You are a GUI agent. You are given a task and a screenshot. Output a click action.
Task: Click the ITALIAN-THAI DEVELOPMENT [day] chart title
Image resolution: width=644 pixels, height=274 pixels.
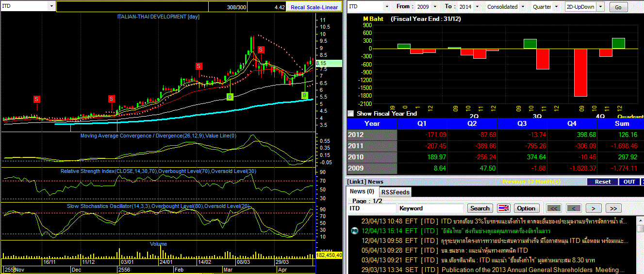pyautogui.click(x=158, y=17)
